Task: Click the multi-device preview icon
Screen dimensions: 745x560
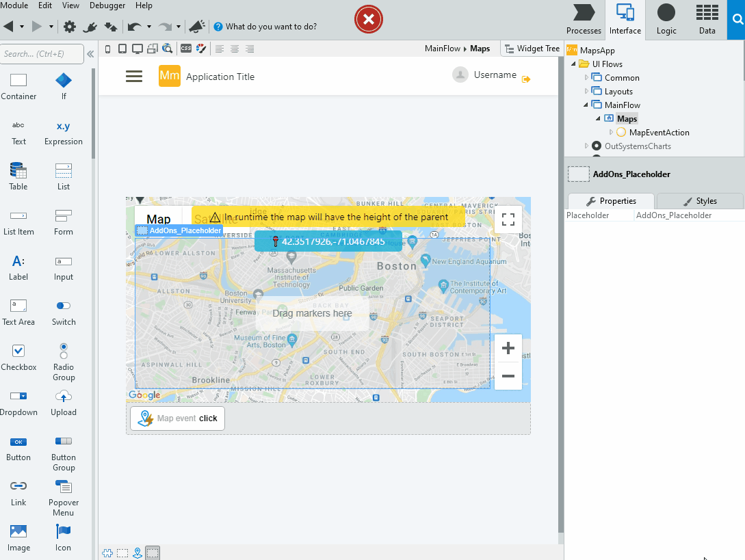Action: click(152, 49)
